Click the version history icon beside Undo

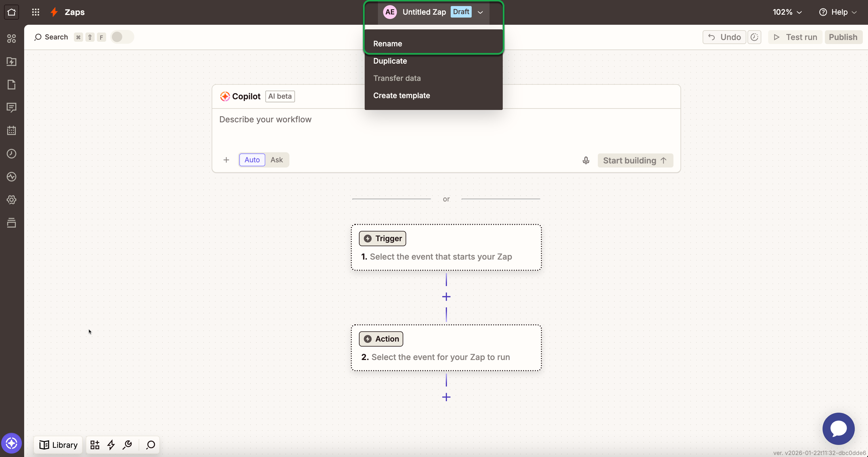tap(754, 37)
